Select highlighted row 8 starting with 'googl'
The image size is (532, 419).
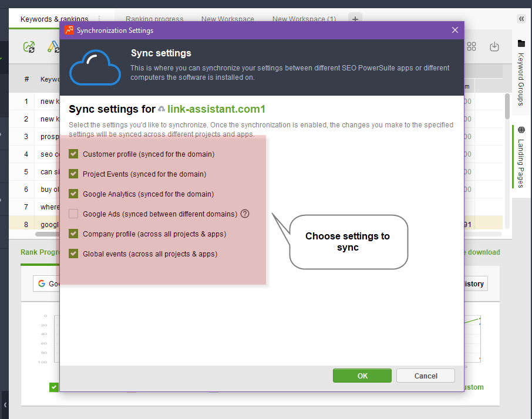point(34,224)
